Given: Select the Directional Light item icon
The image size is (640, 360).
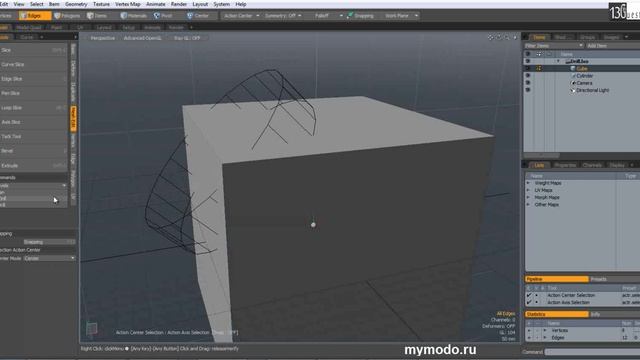Looking at the screenshot, I should pyautogui.click(x=573, y=90).
